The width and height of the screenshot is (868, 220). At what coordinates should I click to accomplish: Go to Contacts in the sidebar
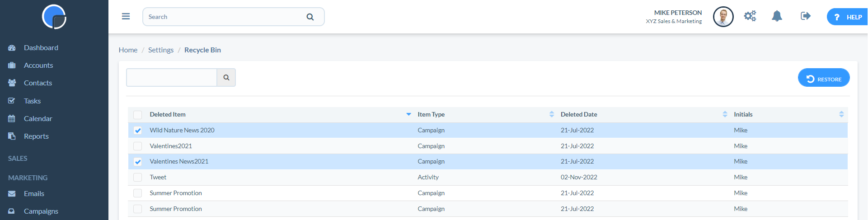[x=38, y=83]
